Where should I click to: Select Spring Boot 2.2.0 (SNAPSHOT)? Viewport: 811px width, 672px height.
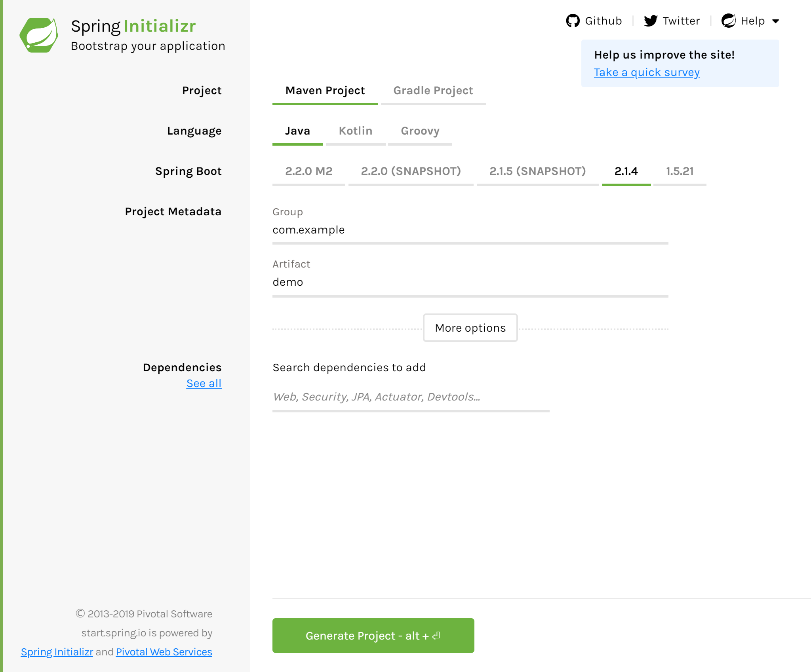(x=411, y=171)
